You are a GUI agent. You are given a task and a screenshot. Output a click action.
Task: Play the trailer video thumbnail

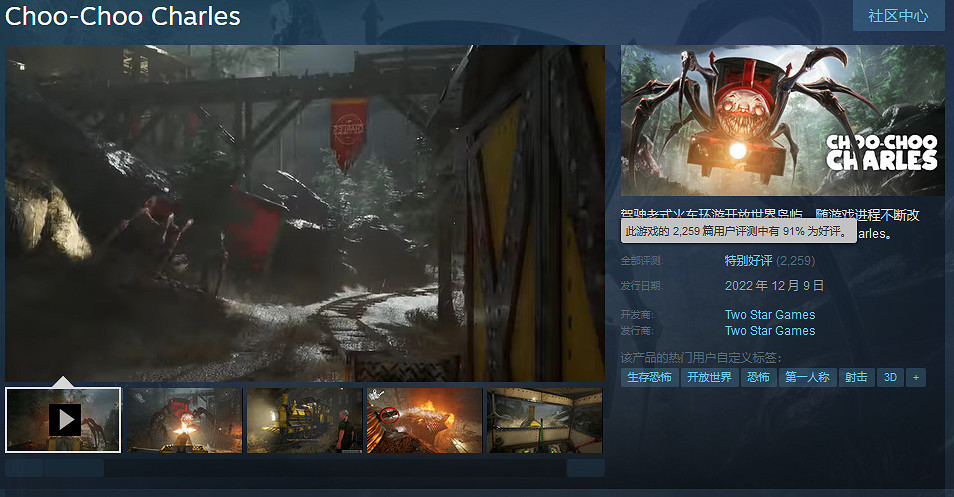(63, 420)
